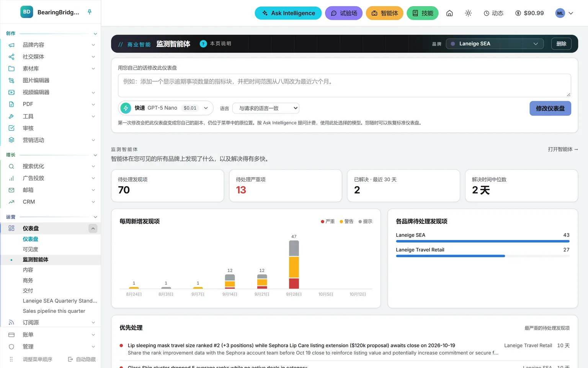Toggle light theme sun icon

pos(468,13)
